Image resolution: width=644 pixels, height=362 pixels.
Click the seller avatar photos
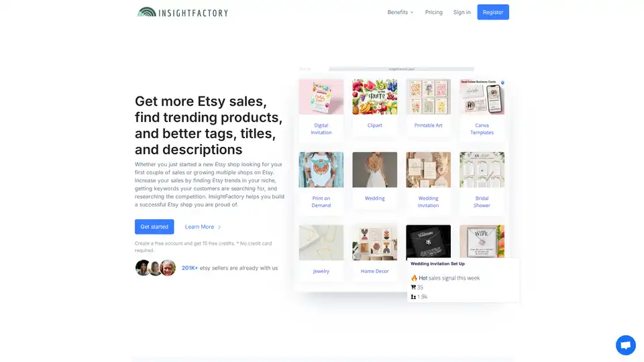tap(155, 267)
